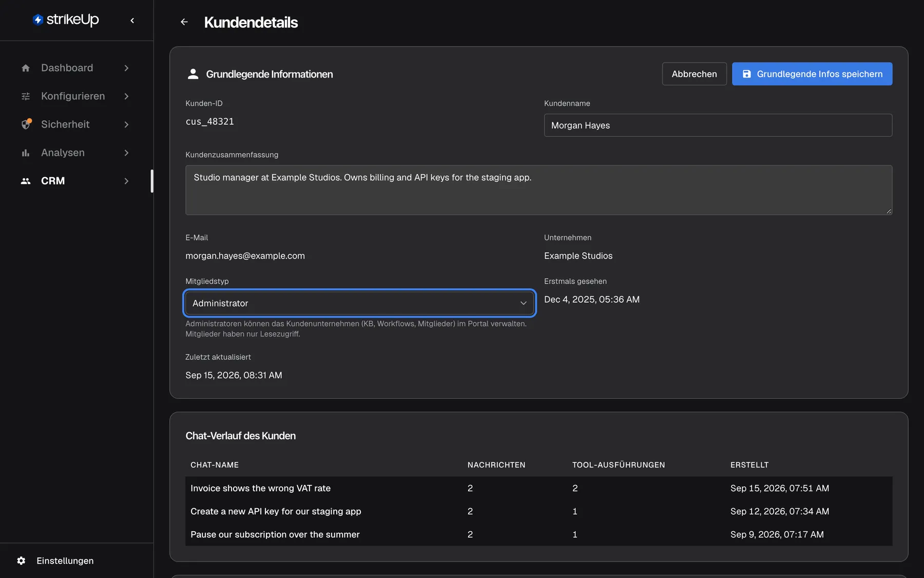The height and width of the screenshot is (578, 924).
Task: Click the Einstellungen gear icon
Action: (x=21, y=561)
